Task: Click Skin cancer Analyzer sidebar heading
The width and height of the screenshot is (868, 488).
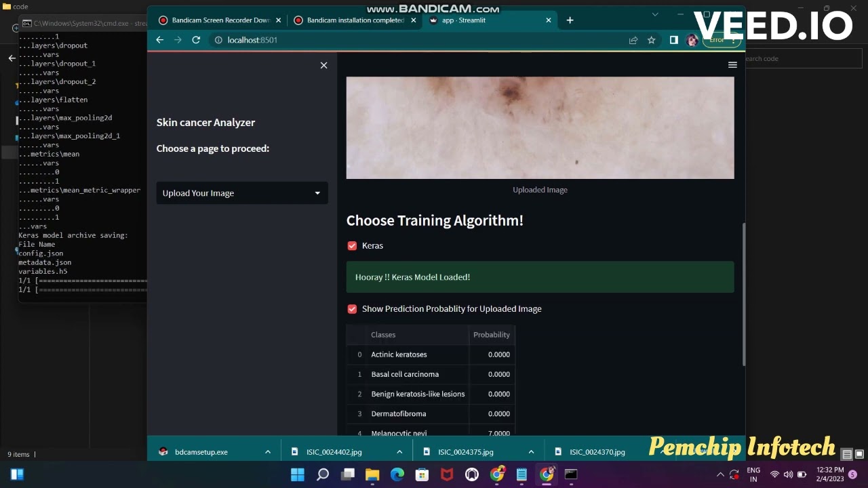Action: tap(205, 123)
